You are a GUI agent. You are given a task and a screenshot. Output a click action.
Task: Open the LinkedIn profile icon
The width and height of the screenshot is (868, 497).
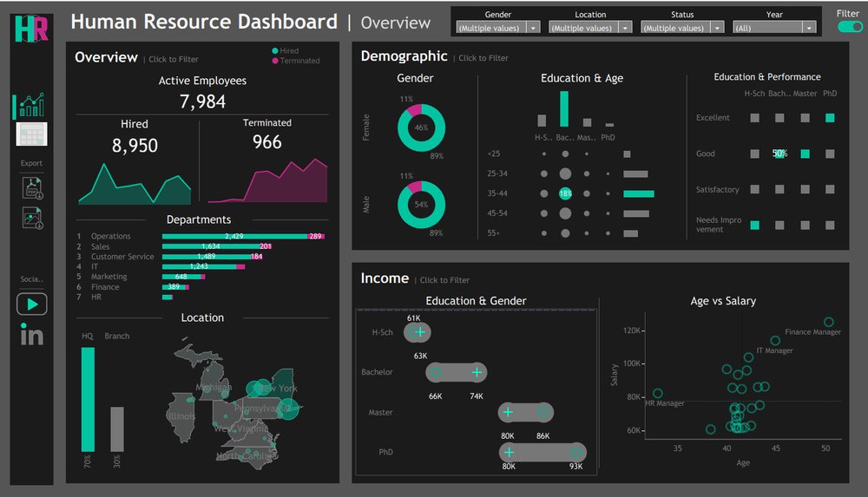click(x=31, y=334)
